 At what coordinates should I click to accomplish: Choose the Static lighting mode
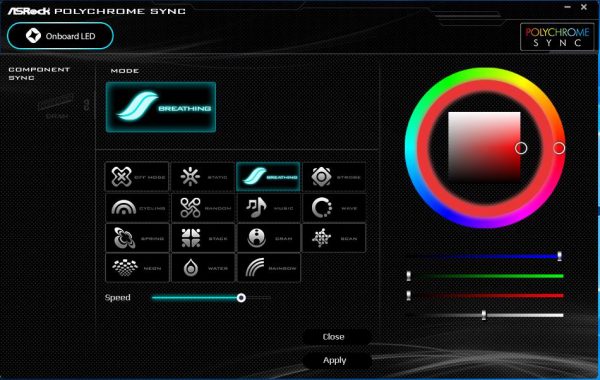(x=203, y=177)
